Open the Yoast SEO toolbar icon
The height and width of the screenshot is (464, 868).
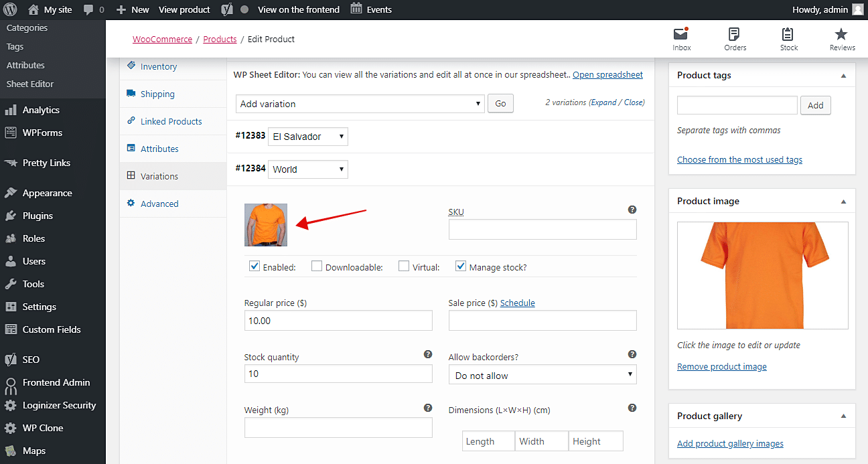coord(227,9)
